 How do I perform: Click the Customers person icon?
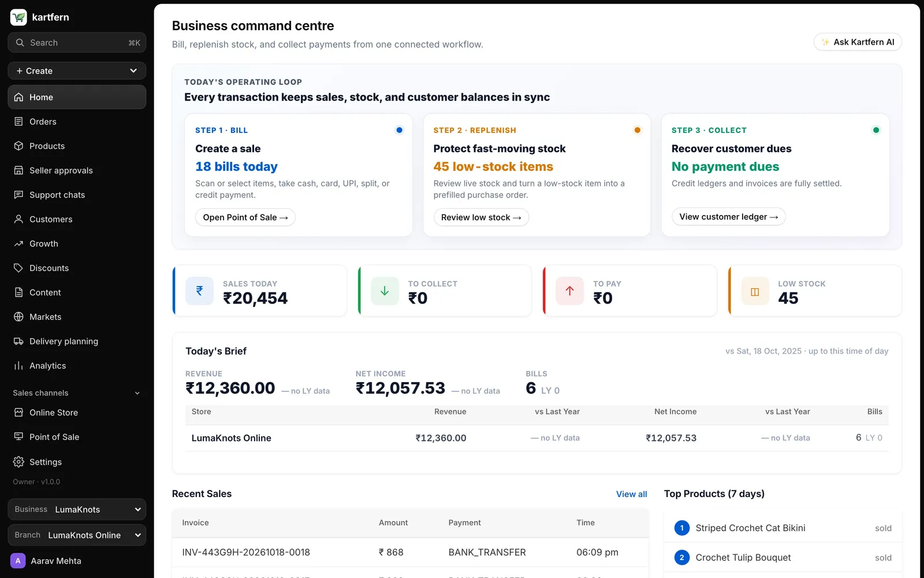18,219
